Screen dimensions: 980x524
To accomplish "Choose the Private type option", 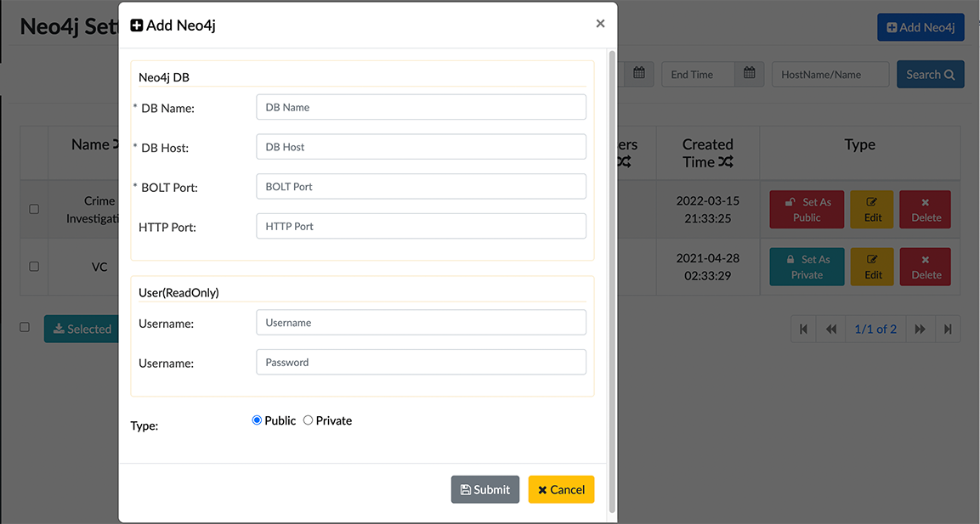I will click(x=309, y=420).
